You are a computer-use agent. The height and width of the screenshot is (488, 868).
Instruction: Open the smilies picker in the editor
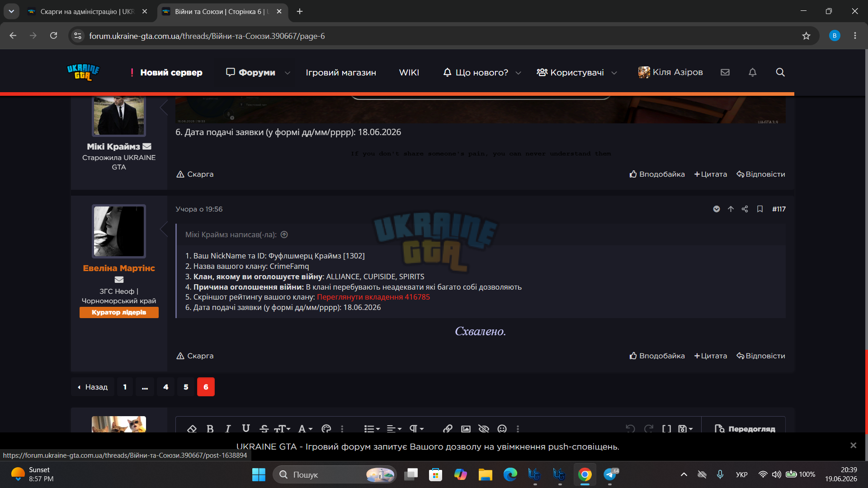(x=502, y=428)
